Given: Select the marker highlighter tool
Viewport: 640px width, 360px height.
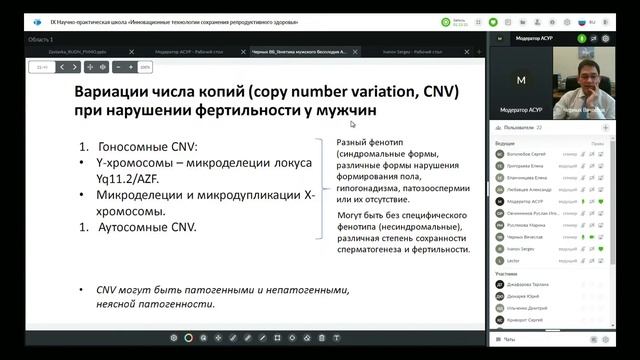Looking at the screenshot, I should click(x=248, y=338).
